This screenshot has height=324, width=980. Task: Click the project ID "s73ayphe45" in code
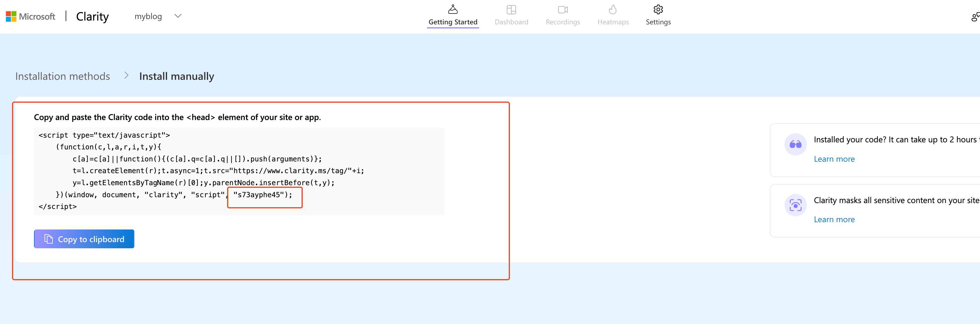coord(259,195)
